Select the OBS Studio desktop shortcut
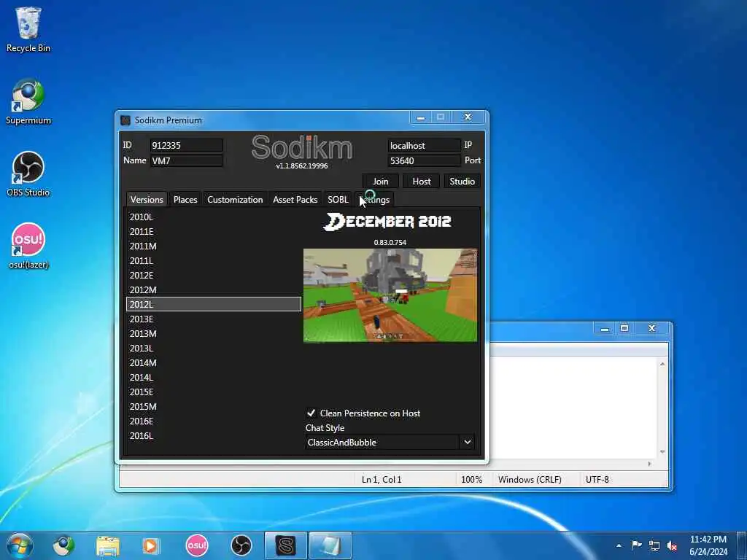747x560 pixels. [x=28, y=174]
